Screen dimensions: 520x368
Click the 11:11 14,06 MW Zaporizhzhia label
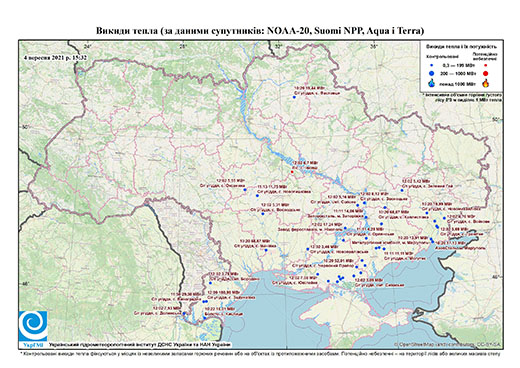[x=349, y=211]
